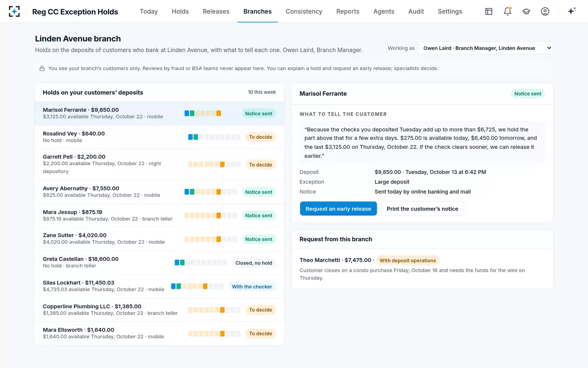
Task: Click the With the checker status badge
Action: 252,287
